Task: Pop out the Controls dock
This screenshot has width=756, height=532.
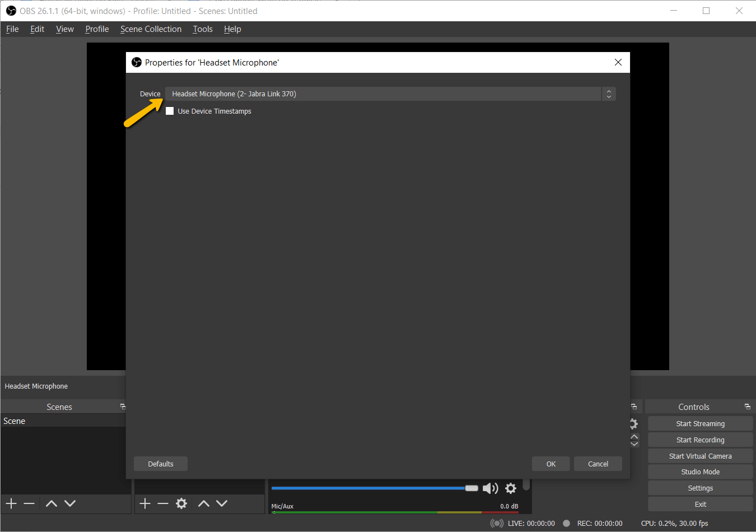Action: pyautogui.click(x=748, y=407)
